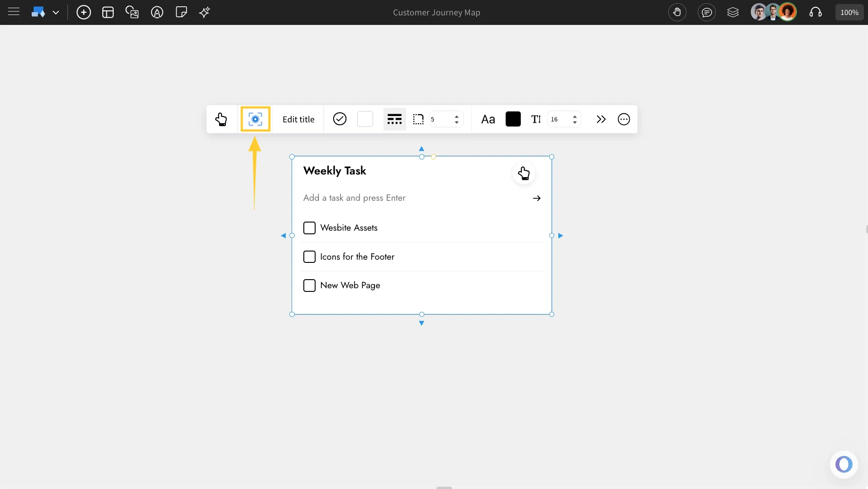The image size is (868, 489).
Task: Open the templates panel icon
Action: [108, 12]
